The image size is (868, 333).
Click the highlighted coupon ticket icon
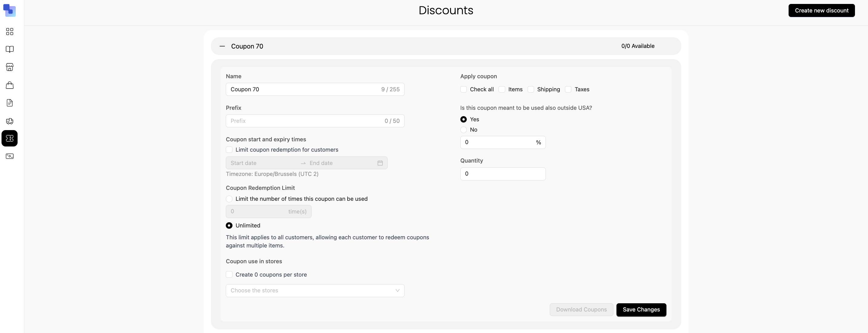[x=10, y=138]
